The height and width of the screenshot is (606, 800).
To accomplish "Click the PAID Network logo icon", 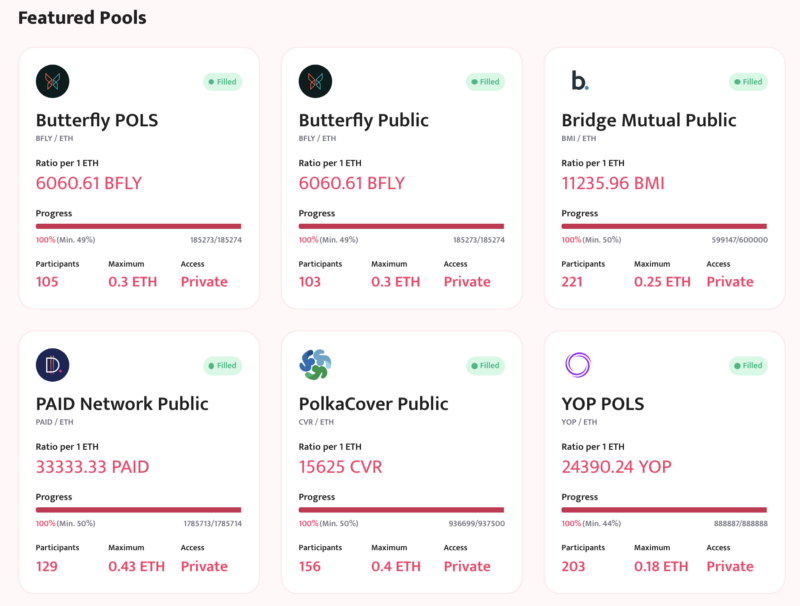I will [52, 365].
